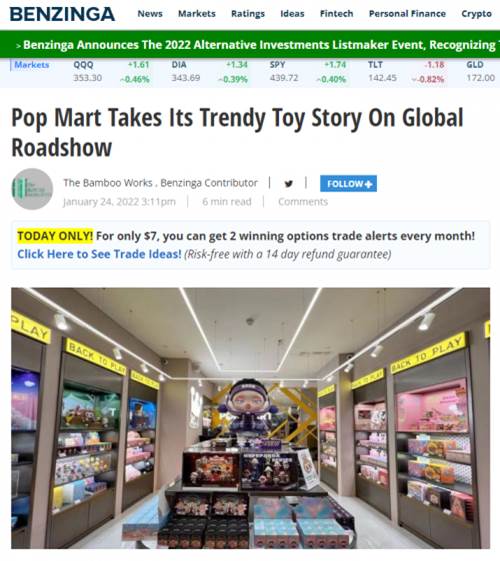500x561 pixels.
Task: Go to the Ideas section
Action: click(x=292, y=14)
